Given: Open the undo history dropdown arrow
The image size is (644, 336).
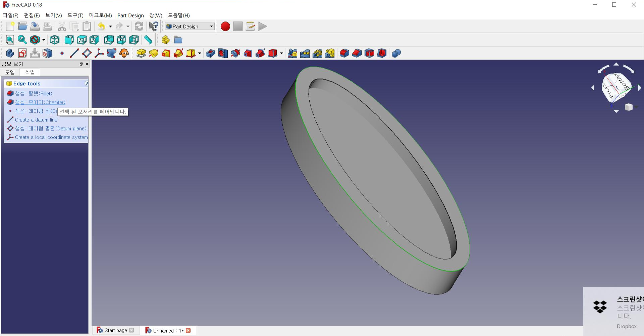Looking at the screenshot, I should tap(110, 26).
